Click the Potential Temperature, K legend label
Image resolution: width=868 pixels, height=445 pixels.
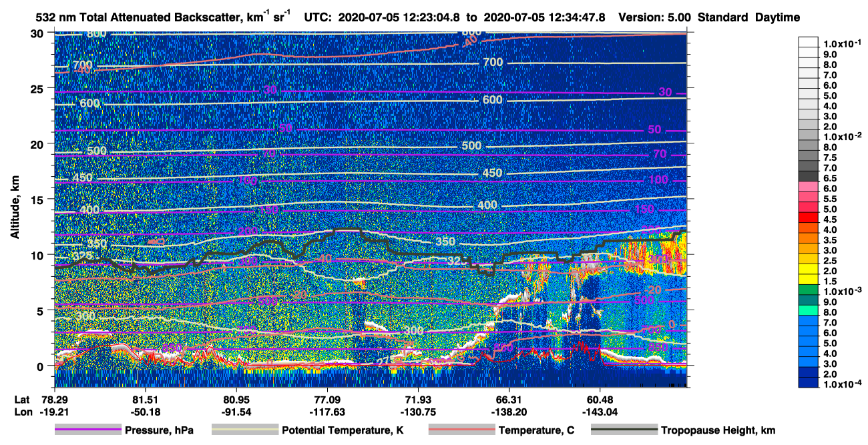(x=343, y=430)
